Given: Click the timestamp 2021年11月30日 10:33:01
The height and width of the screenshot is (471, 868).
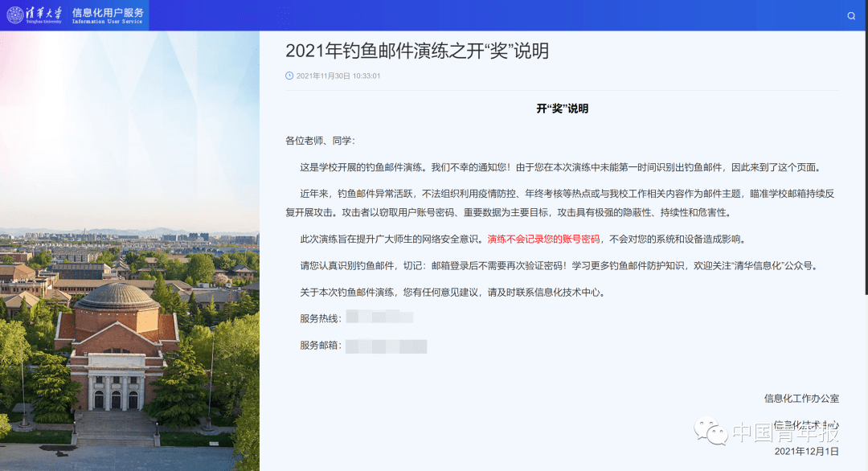Looking at the screenshot, I should pyautogui.click(x=338, y=76).
